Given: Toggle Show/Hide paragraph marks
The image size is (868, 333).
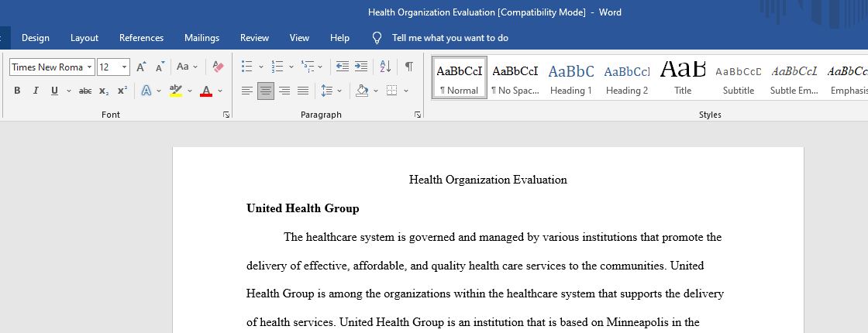Looking at the screenshot, I should [408, 67].
